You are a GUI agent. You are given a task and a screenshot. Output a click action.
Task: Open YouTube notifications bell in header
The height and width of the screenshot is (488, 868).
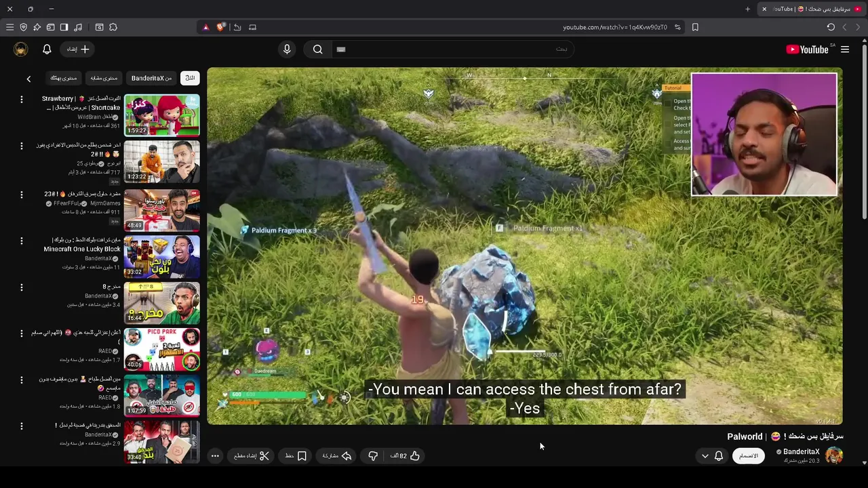47,49
